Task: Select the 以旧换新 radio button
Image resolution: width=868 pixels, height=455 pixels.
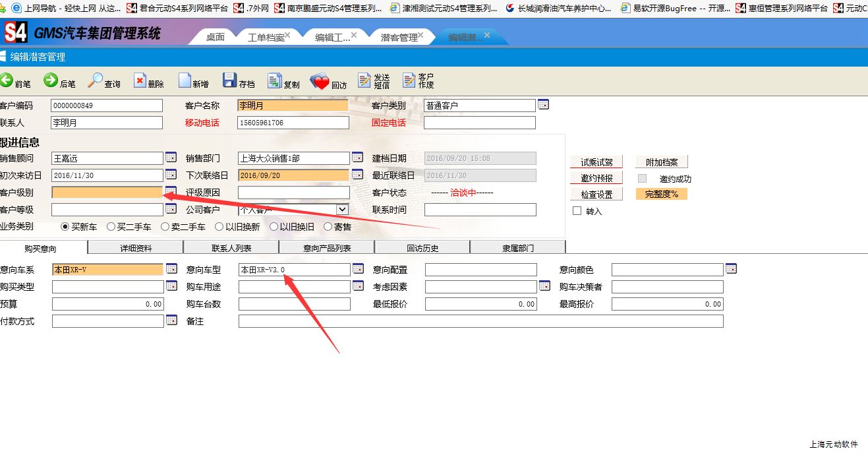Action: (219, 227)
